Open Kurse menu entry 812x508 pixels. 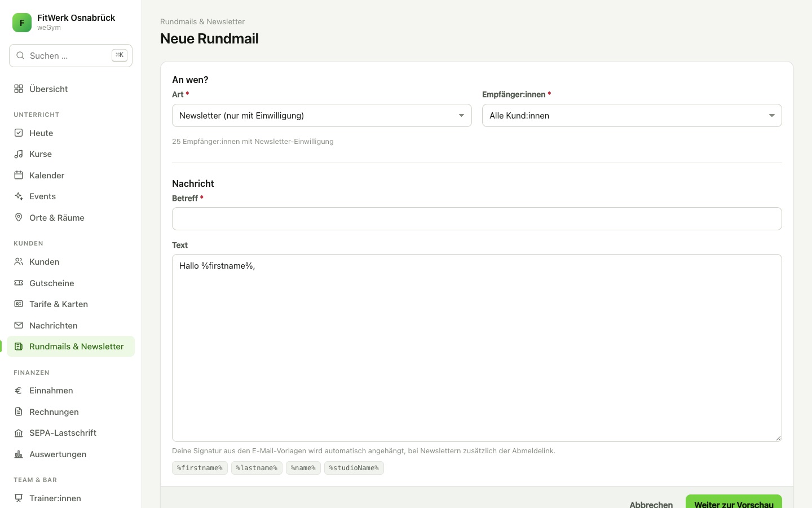(70, 154)
